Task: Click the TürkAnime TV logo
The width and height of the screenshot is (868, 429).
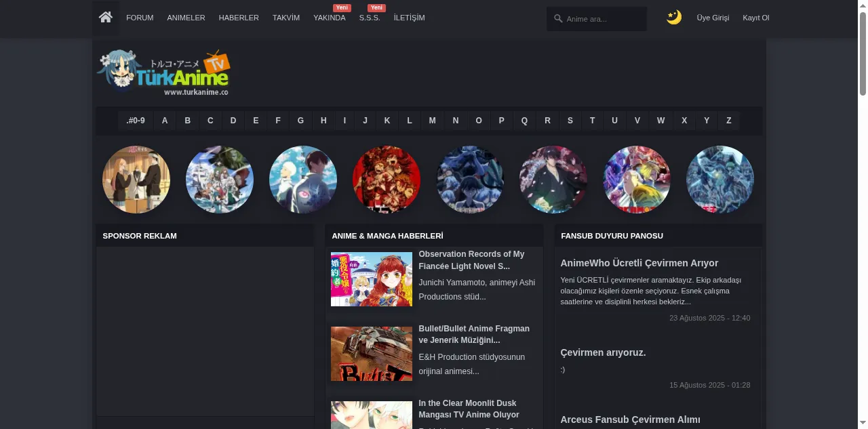Action: point(163,73)
